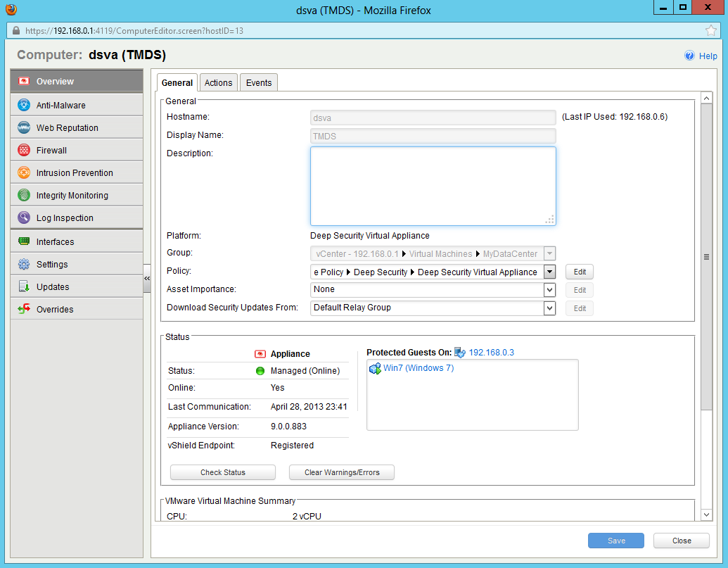This screenshot has height=568, width=728.
Task: Open the Group dropdown arrow
Action: [550, 253]
